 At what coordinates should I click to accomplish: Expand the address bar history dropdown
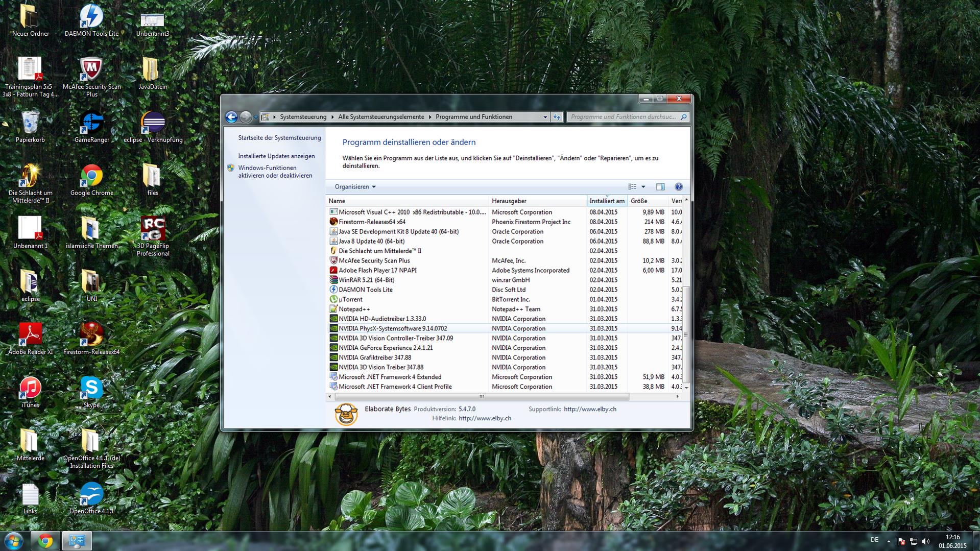click(545, 117)
